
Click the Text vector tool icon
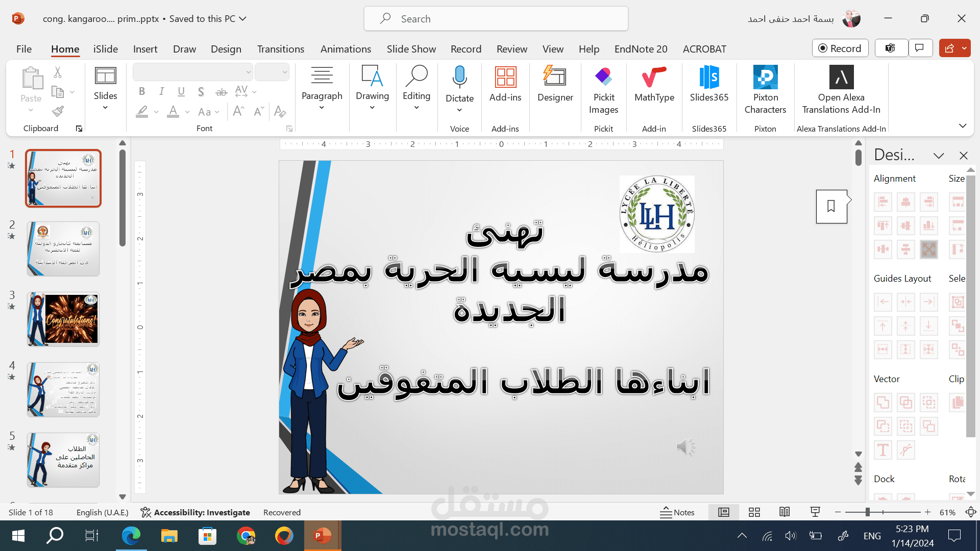883,450
